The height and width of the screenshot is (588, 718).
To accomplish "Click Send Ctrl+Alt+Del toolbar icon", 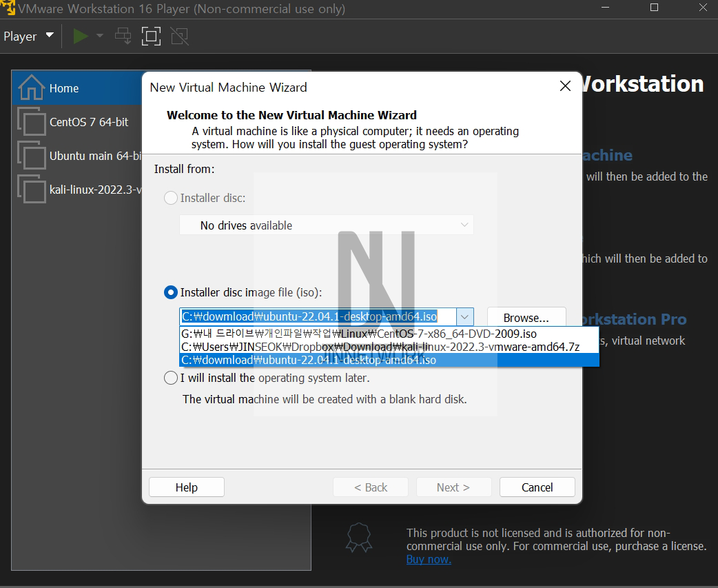I will pos(123,36).
